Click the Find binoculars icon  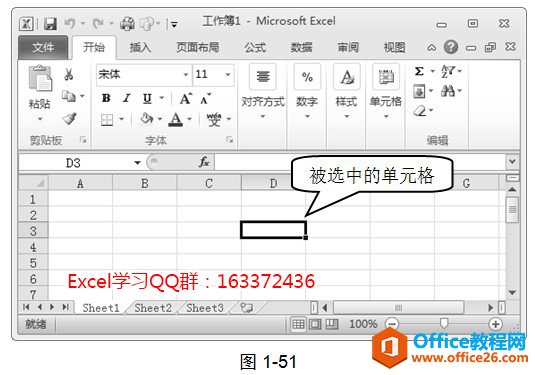point(448,90)
